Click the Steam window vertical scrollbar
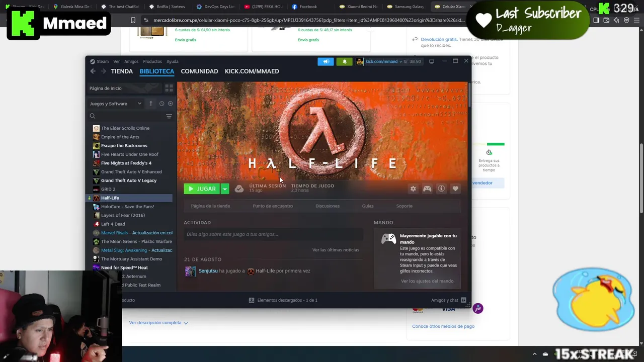The height and width of the screenshot is (362, 644). click(x=469, y=96)
